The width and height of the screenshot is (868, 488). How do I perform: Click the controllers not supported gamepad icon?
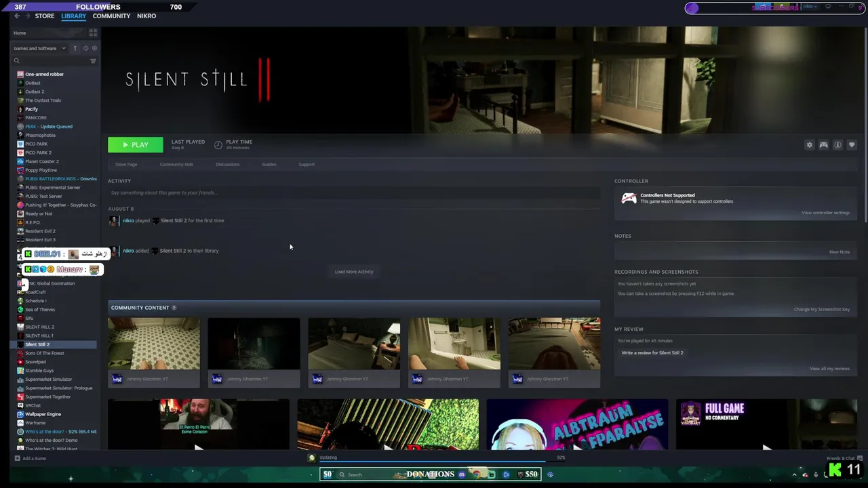pos(629,198)
